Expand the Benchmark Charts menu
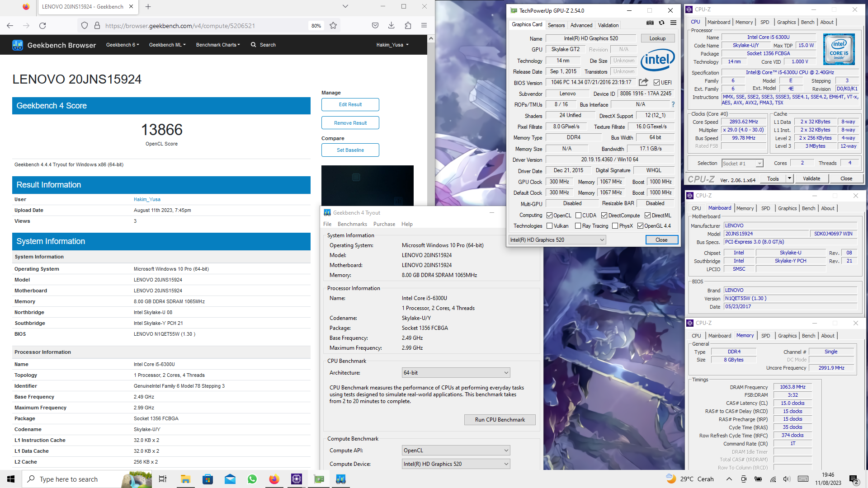This screenshot has width=868, height=488. [218, 45]
